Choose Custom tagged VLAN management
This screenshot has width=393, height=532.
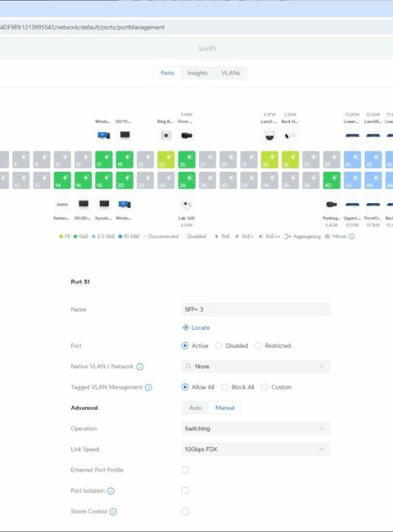tap(264, 387)
